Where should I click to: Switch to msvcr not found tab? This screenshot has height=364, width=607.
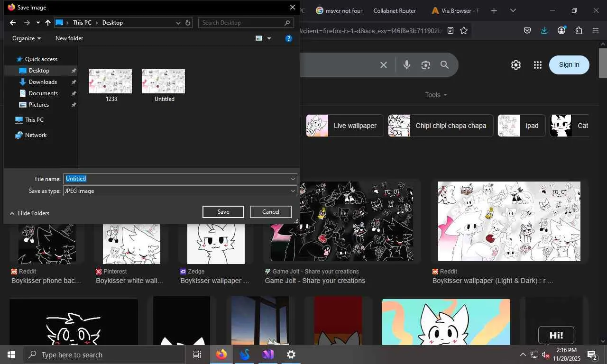[x=340, y=10]
